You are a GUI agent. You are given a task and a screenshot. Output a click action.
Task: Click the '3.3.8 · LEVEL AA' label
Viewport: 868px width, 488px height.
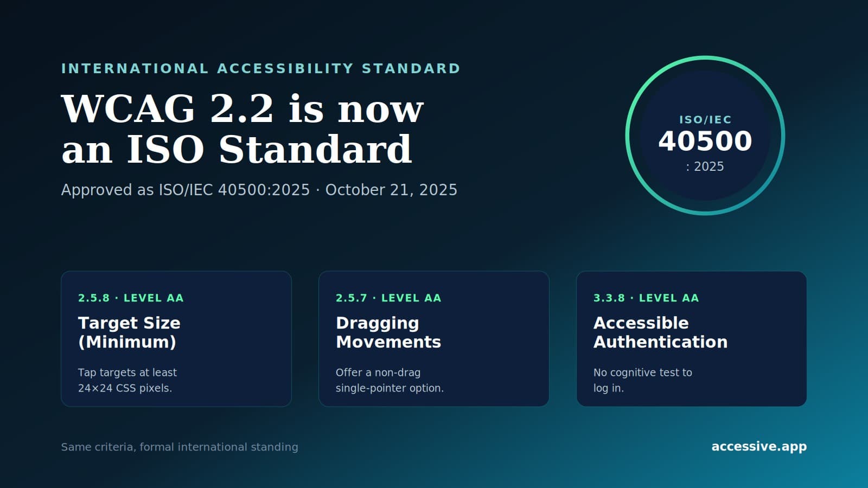tap(646, 298)
